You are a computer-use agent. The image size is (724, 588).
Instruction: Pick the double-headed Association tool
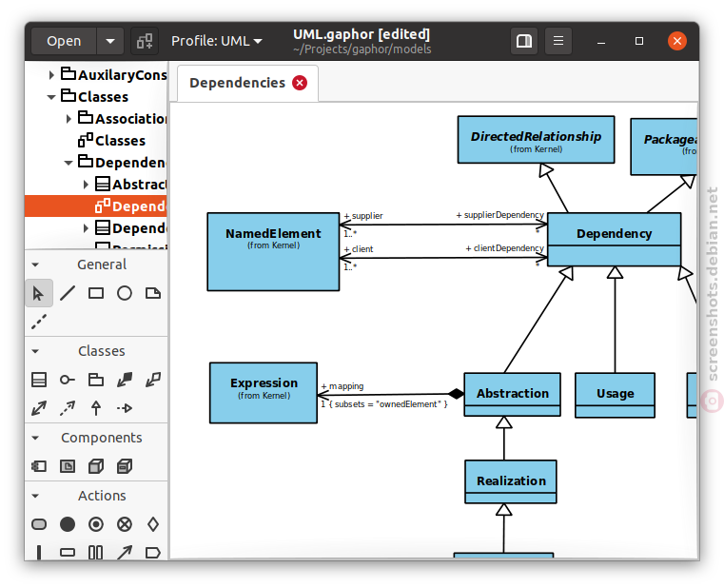click(x=39, y=408)
